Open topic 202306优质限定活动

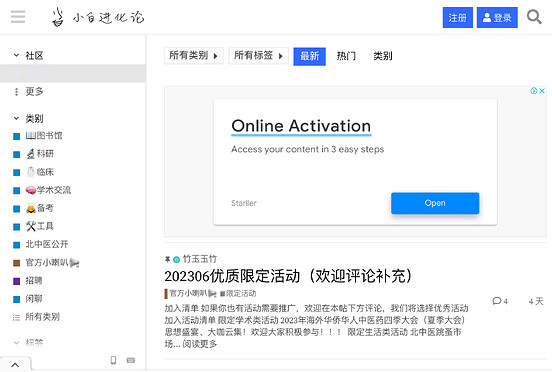(288, 276)
